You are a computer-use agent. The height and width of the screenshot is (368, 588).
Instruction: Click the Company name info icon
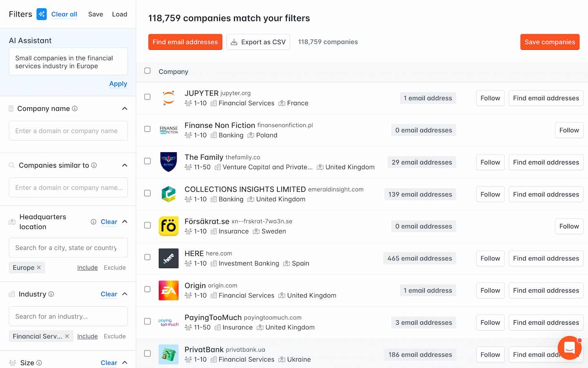click(x=75, y=109)
